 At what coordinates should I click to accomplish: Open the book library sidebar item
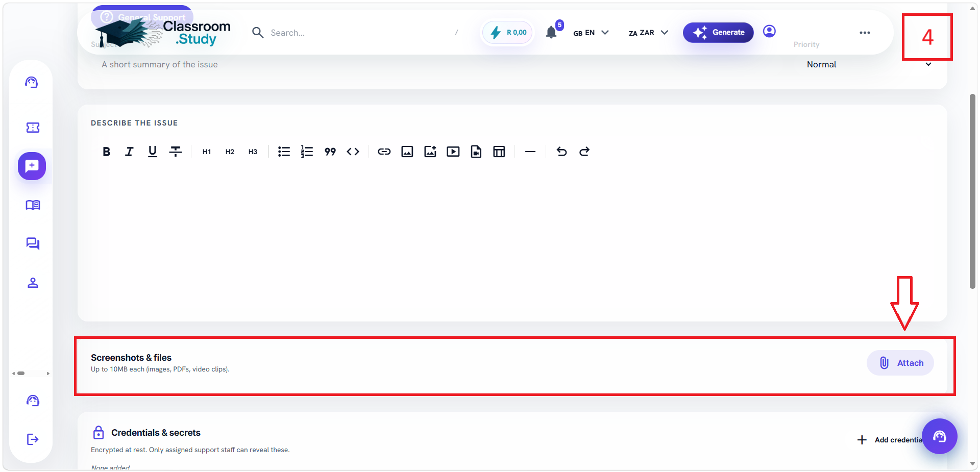tap(33, 205)
